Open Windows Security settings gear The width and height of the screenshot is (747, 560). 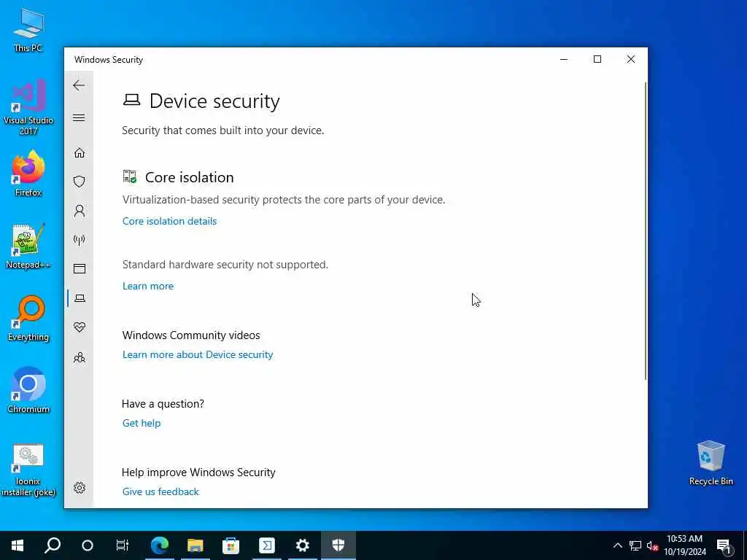click(x=80, y=488)
